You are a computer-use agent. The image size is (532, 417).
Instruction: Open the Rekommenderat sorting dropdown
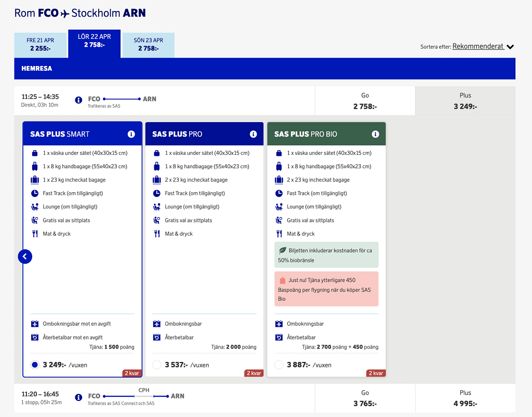[482, 46]
